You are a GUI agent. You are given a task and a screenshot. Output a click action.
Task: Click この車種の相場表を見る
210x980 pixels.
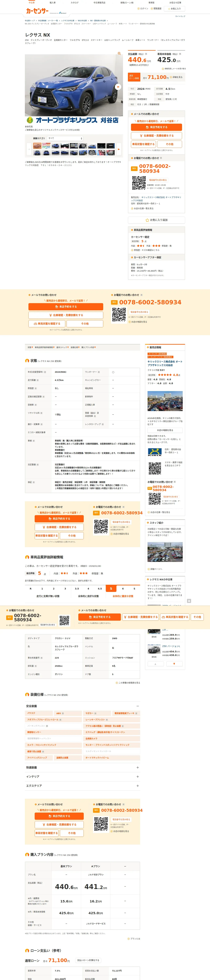point(128,683)
